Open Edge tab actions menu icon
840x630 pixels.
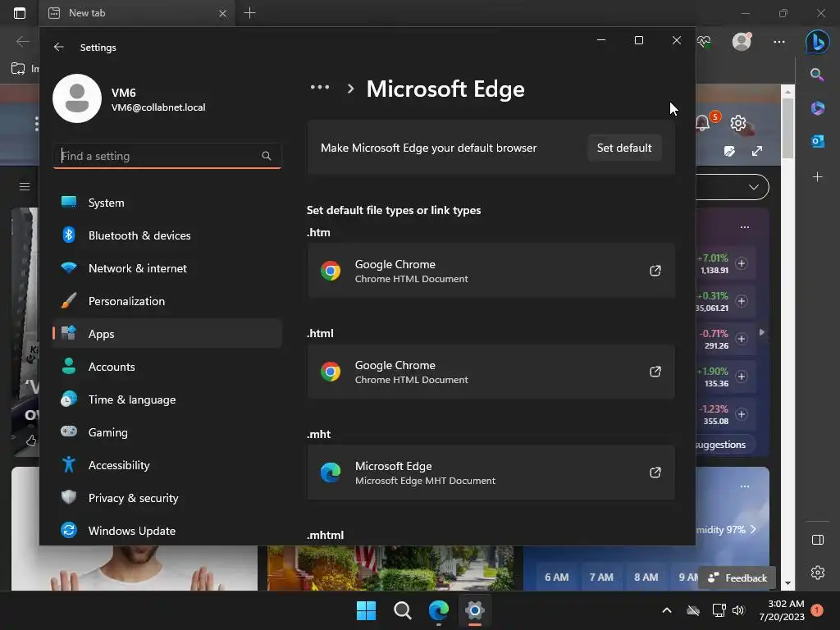point(20,13)
